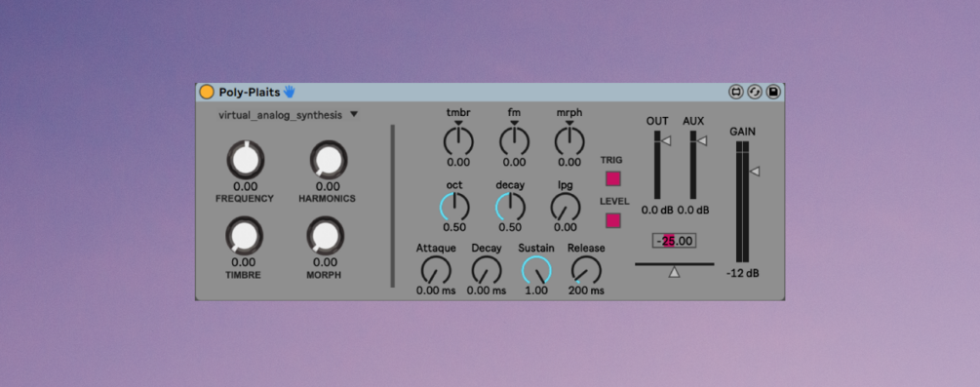The width and height of the screenshot is (980, 387).
Task: Click the MORPH knob
Action: [325, 236]
